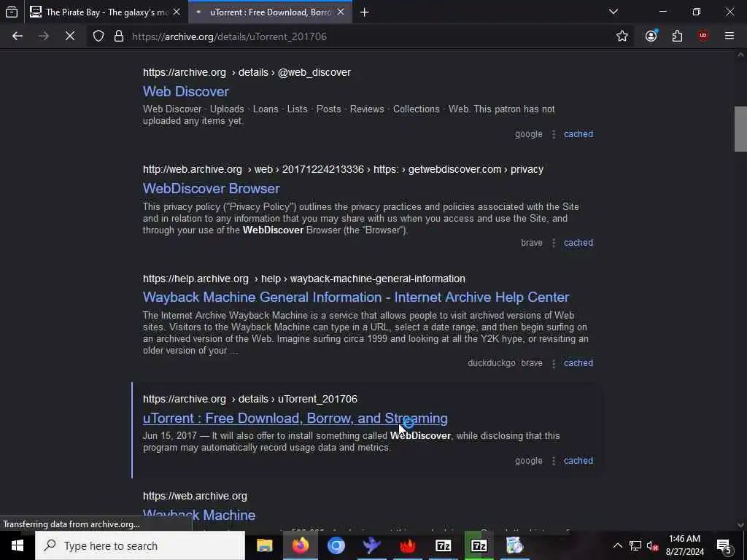Open the WebDiscover Browser result
The image size is (747, 560).
(211, 189)
